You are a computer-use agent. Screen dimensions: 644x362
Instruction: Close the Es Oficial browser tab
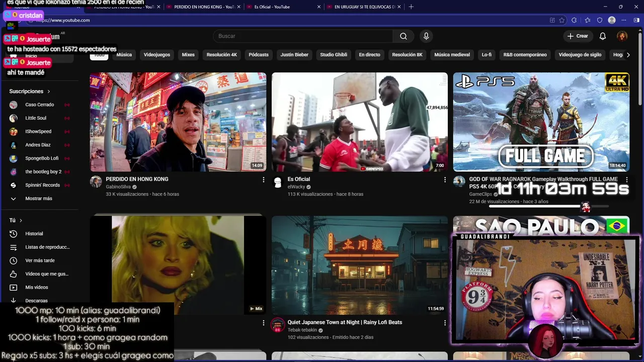(x=319, y=7)
